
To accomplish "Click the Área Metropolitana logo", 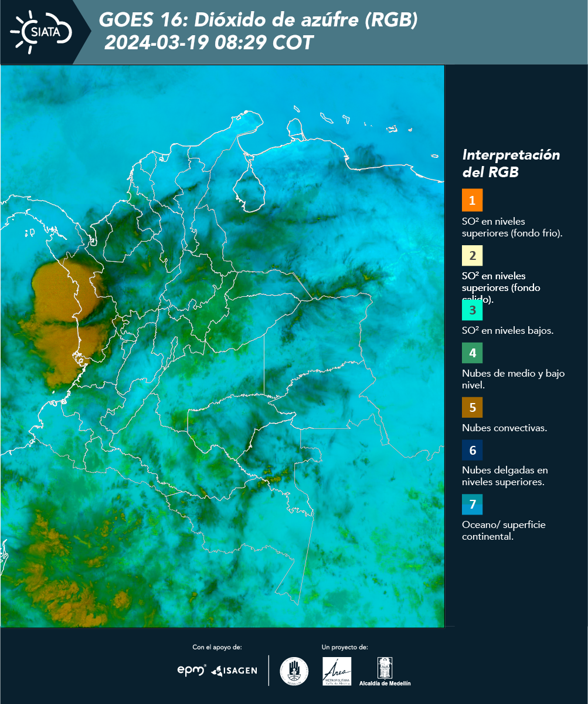I will (337, 671).
